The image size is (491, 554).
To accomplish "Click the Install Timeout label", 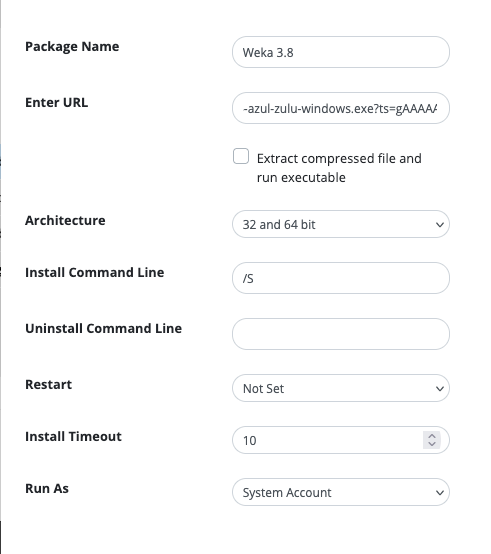I will pyautogui.click(x=73, y=436).
